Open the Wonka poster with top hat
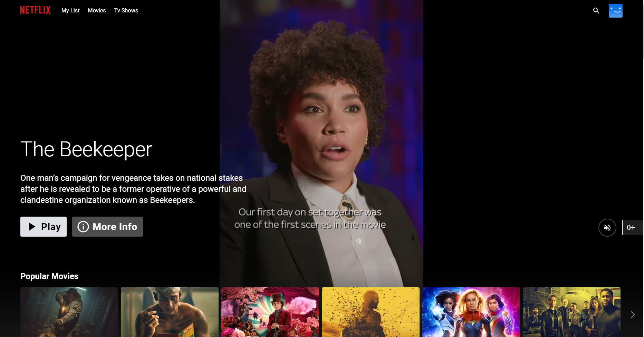 click(x=270, y=312)
